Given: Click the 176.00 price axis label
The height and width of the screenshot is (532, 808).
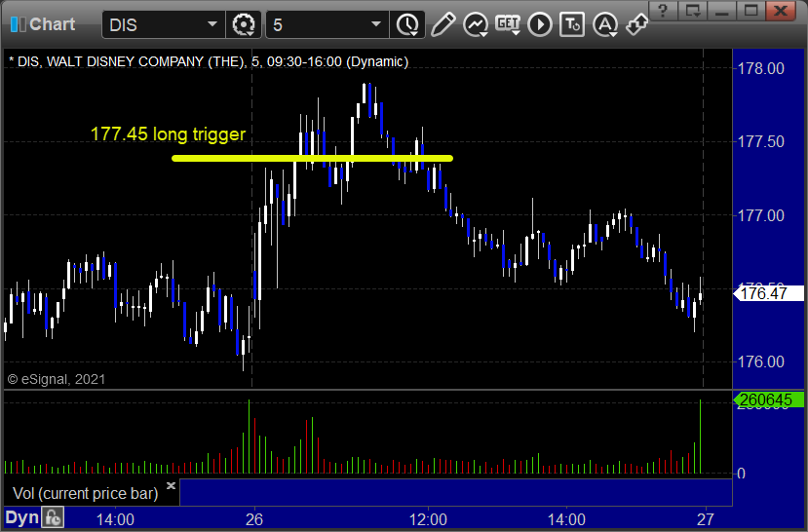Looking at the screenshot, I should click(x=761, y=361).
